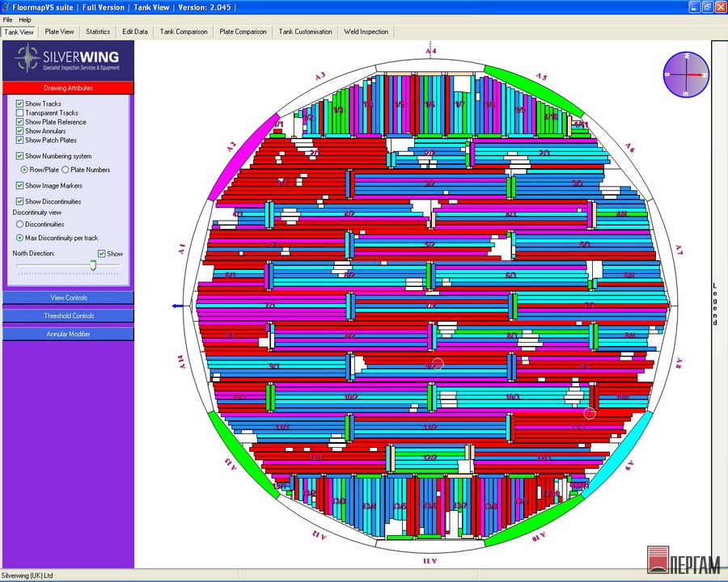
Task: Click the green annular segment A5
Action: (x=534, y=90)
